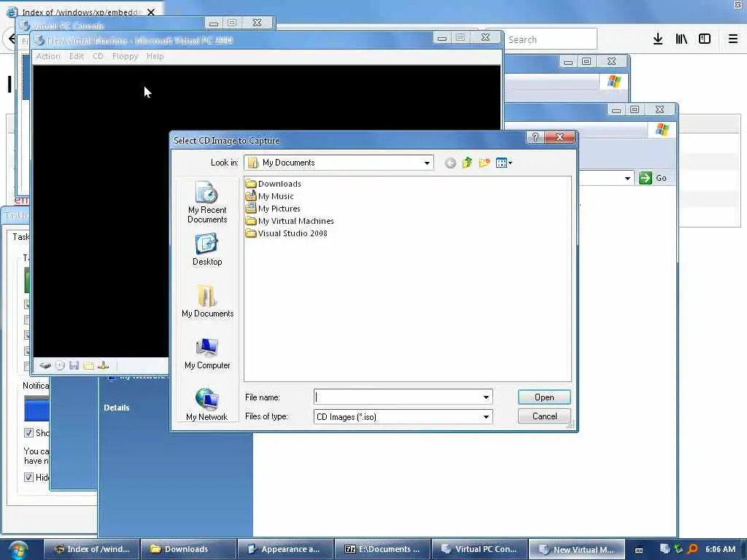Viewport: 747px width, 560px height.
Task: Click the Firefox Search box
Action: click(551, 39)
